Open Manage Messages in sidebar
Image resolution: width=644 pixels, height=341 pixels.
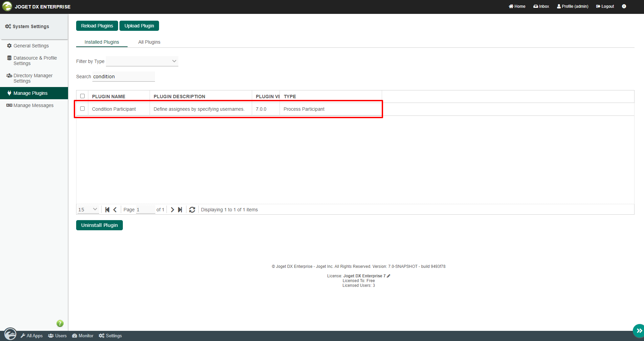(34, 105)
